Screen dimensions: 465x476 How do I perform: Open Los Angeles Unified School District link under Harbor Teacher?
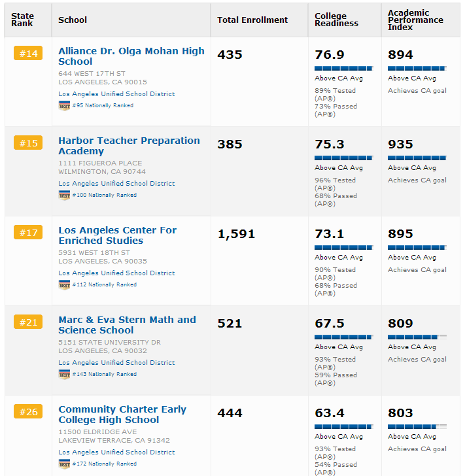click(x=116, y=184)
